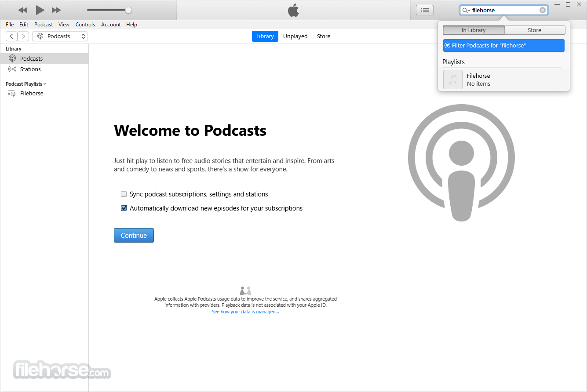Switch to the Unplayed tab
Image resolution: width=587 pixels, height=392 pixels.
[295, 36]
